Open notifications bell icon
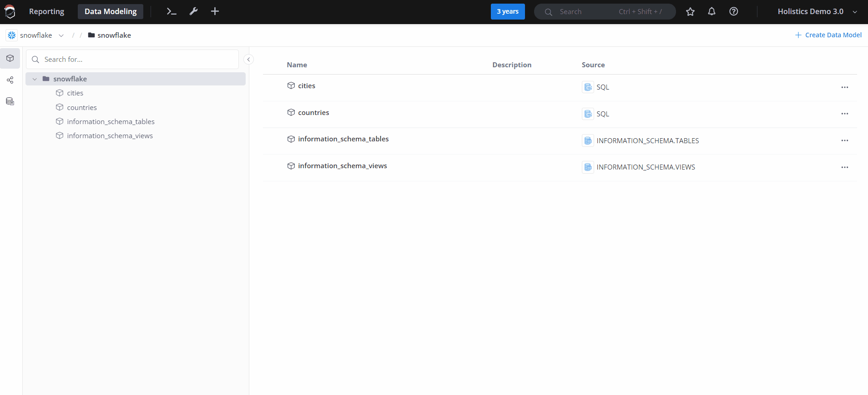 point(712,12)
